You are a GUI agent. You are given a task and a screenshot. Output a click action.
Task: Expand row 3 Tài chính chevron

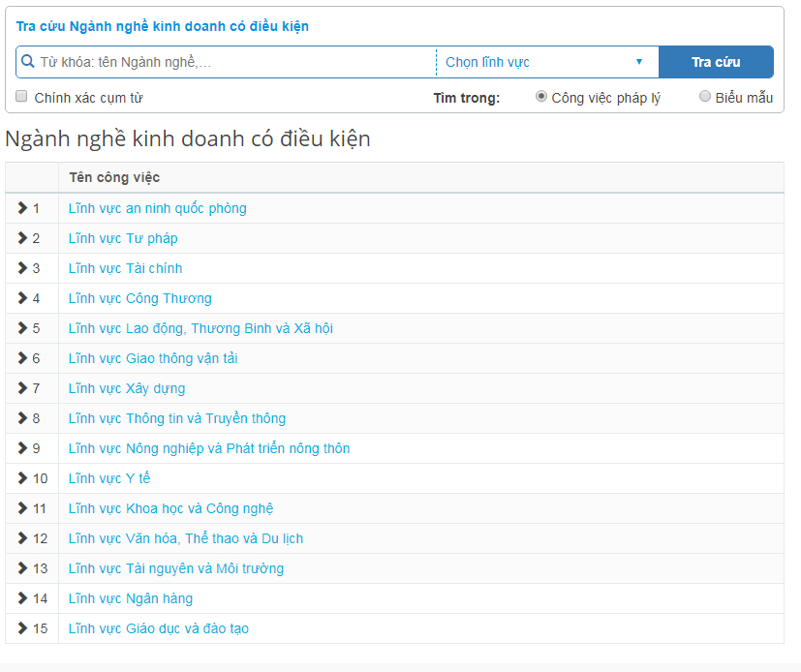pyautogui.click(x=22, y=268)
